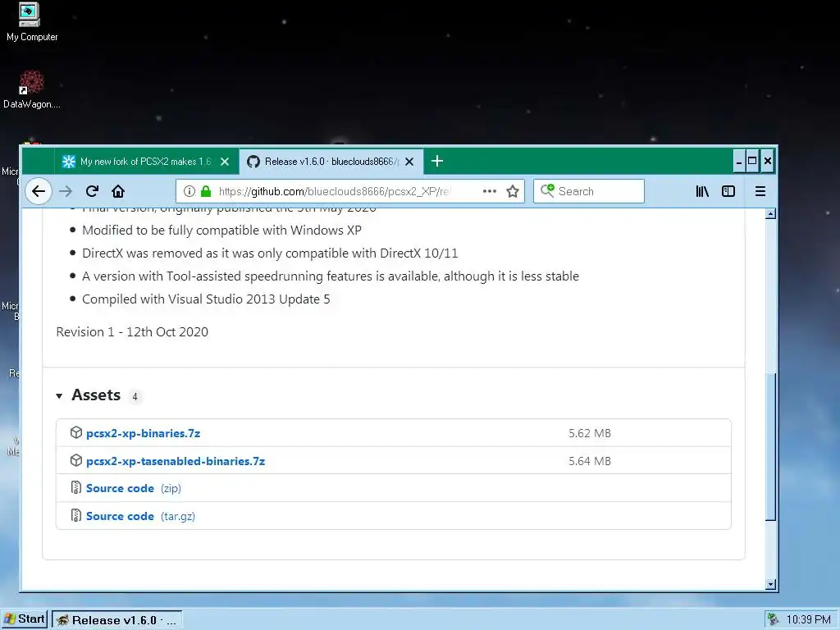Select the 'Release v1.6.0' GitHub tab
Screen dimensions: 840x630
[x=331, y=162]
